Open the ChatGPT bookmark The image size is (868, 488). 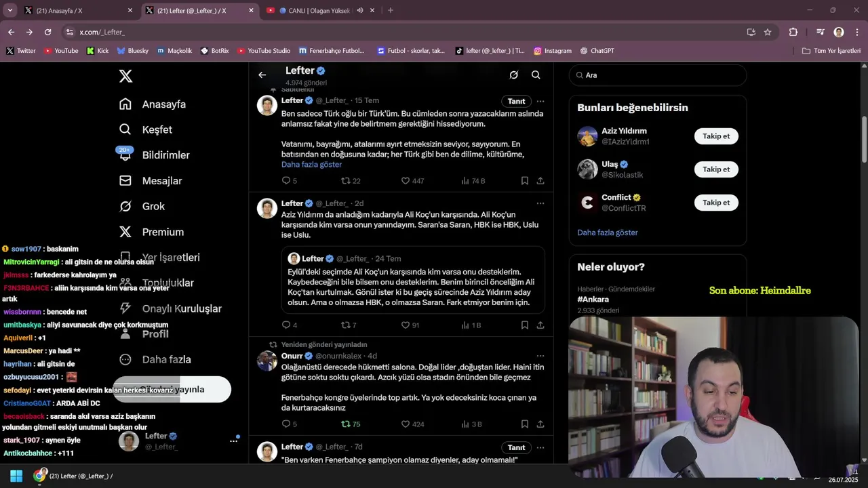[x=597, y=51]
